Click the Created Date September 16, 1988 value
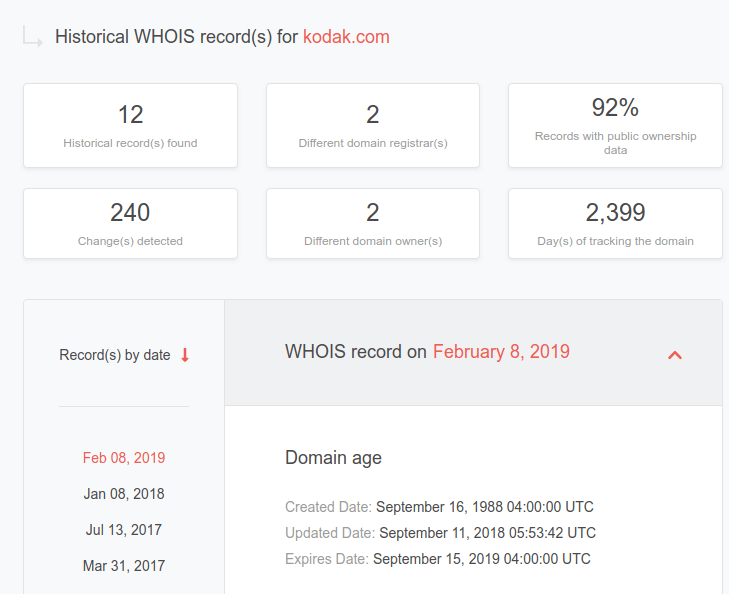Screen dimensions: 729x594 pyautogui.click(x=485, y=507)
